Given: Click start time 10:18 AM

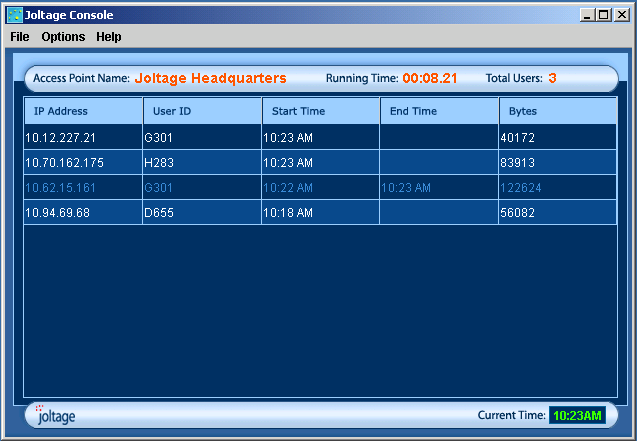Looking at the screenshot, I should (288, 213).
